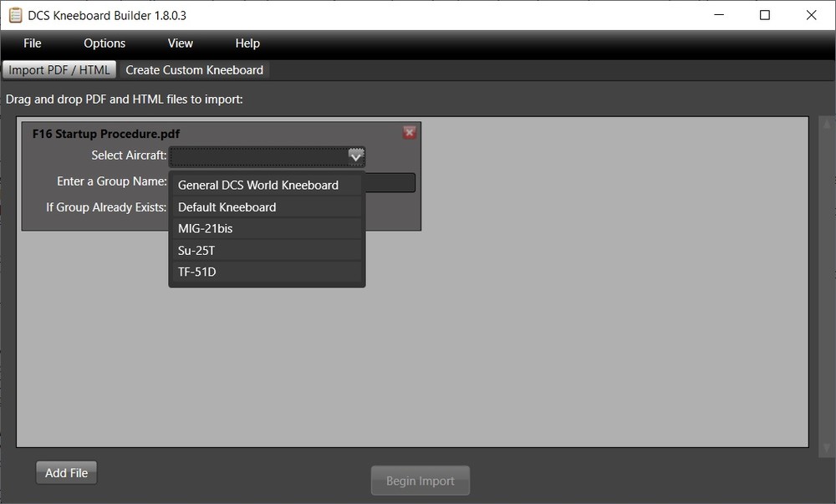Click the 'If Group Already Exists:' label
The width and height of the screenshot is (836, 504).
click(x=106, y=207)
